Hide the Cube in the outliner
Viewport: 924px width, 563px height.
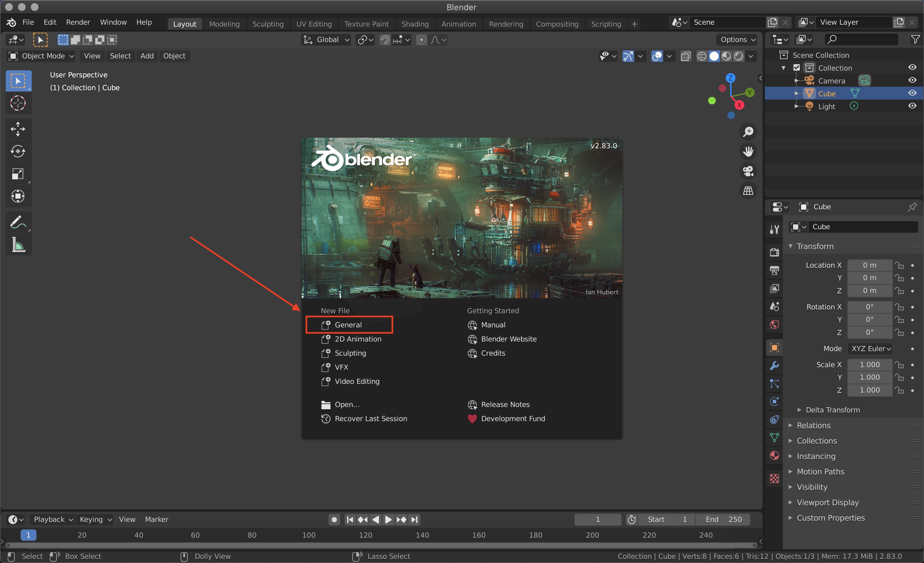click(912, 93)
